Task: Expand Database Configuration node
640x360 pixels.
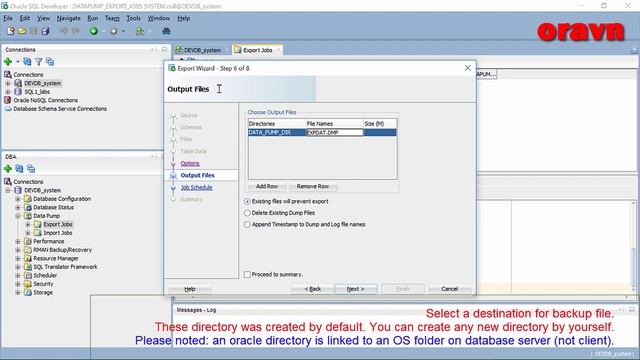Action: click(18, 199)
